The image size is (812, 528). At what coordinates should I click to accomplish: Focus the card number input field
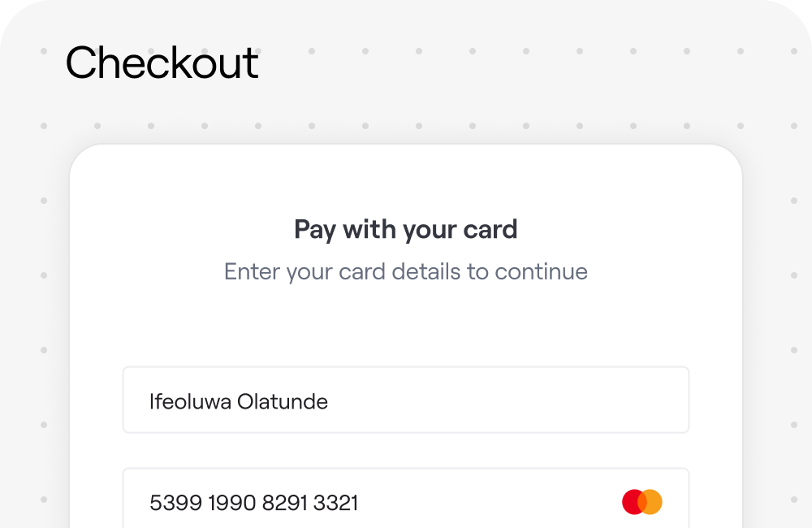405,498
